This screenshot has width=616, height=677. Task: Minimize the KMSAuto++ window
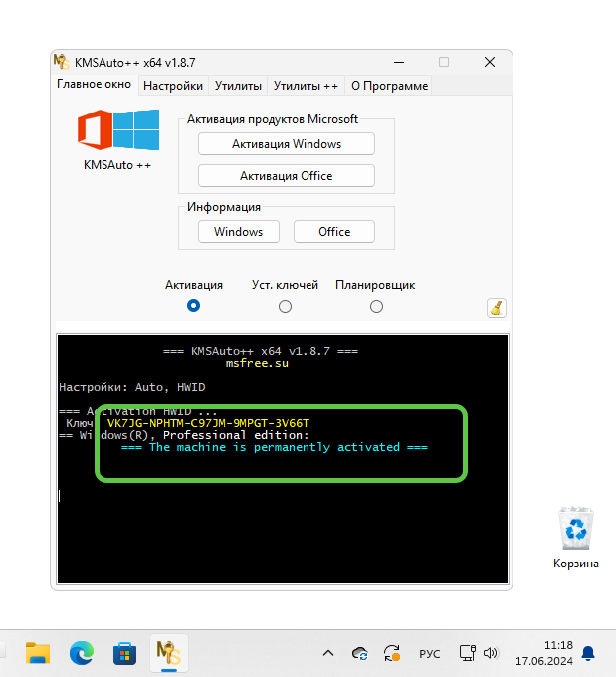point(399,62)
